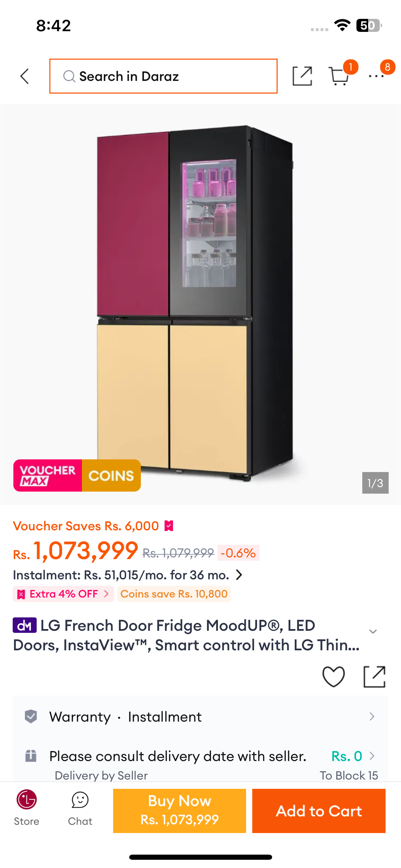This screenshot has height=868, width=401.
Task: Expand instalment plan details arrow
Action: pos(239,575)
